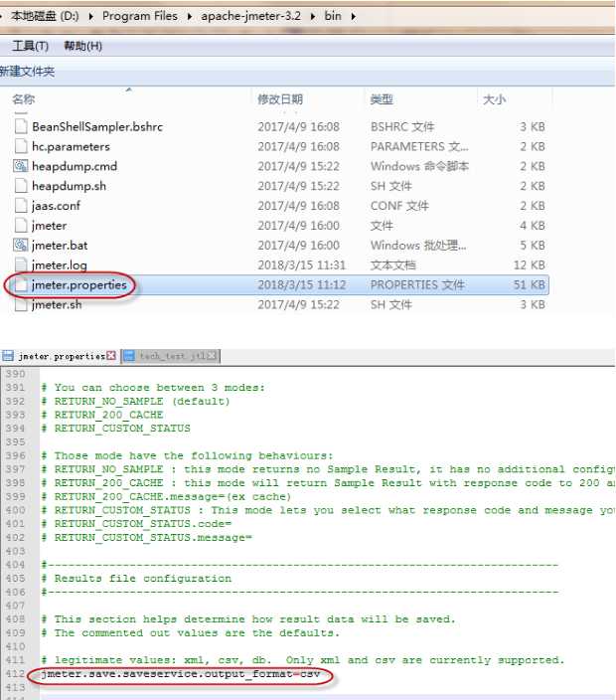Click line number 391 in the gutter
The width and height of the screenshot is (616, 700).
(15, 388)
